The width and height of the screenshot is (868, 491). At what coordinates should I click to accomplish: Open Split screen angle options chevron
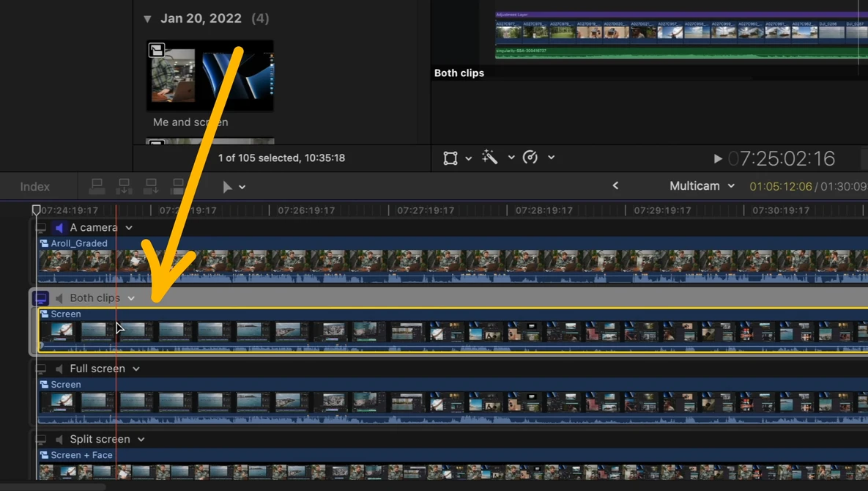(141, 439)
